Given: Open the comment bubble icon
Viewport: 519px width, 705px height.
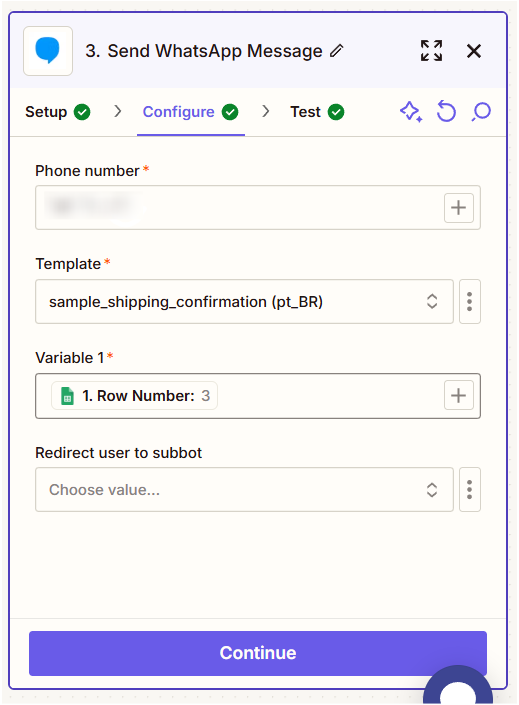Looking at the screenshot, I should point(481,112).
